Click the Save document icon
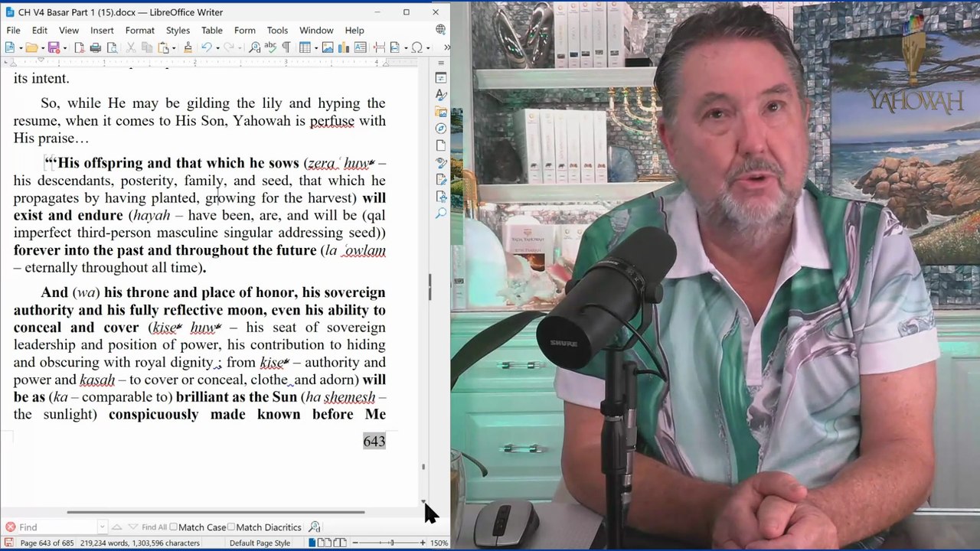The width and height of the screenshot is (980, 551). (54, 47)
